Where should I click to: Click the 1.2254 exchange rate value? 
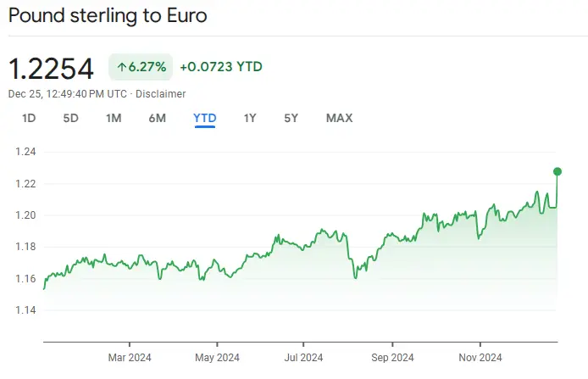[x=51, y=68]
